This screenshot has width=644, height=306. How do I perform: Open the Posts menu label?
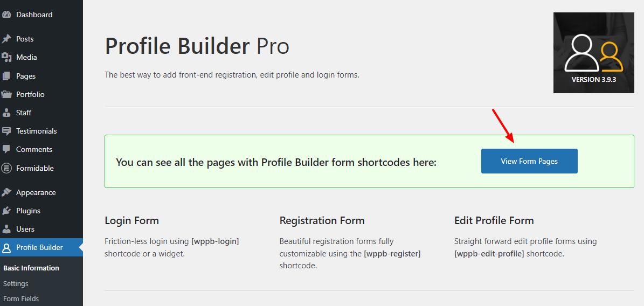(25, 39)
